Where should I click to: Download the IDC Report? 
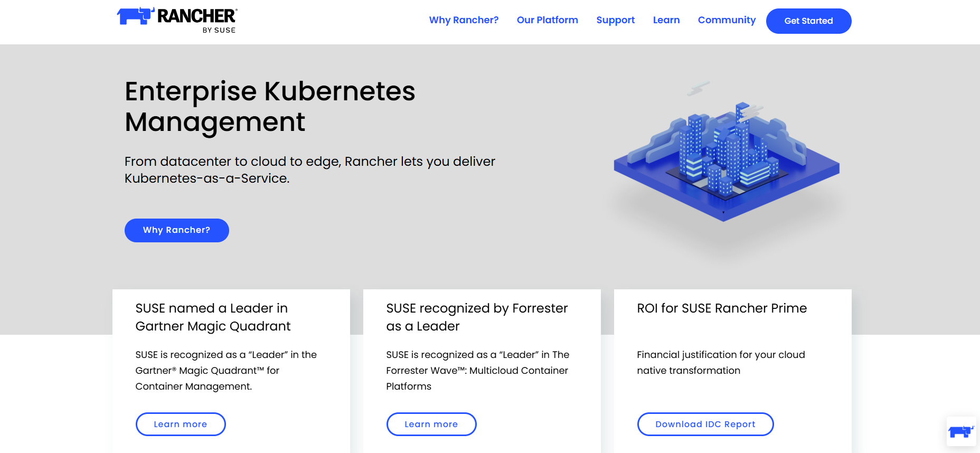(705, 424)
